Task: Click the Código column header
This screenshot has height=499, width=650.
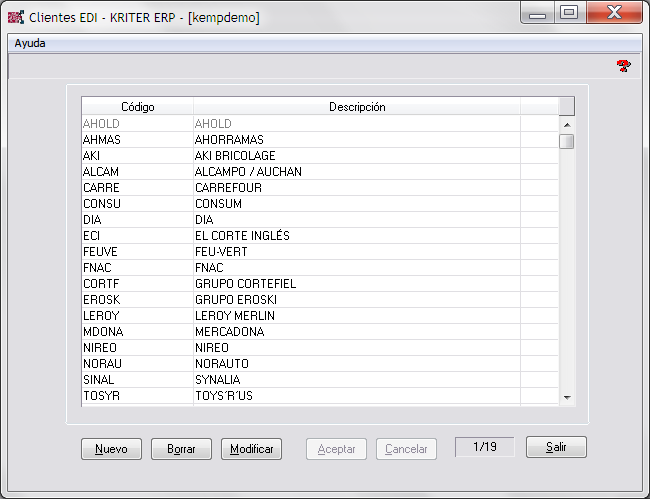Action: (x=137, y=107)
